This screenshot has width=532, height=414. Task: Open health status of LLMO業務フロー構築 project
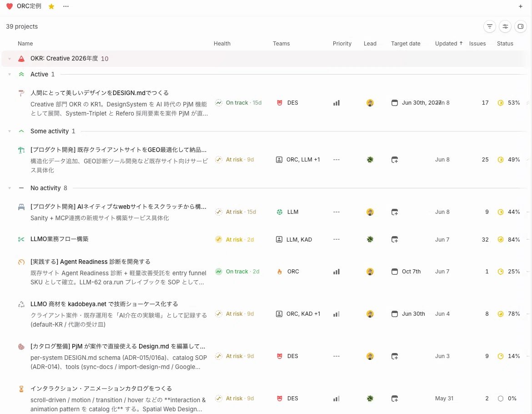[x=235, y=240]
